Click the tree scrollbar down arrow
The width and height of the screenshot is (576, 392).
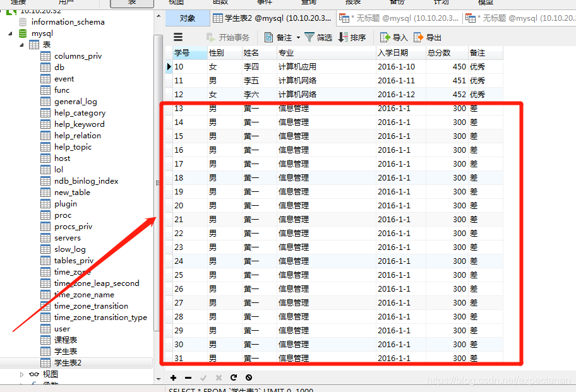point(159,379)
